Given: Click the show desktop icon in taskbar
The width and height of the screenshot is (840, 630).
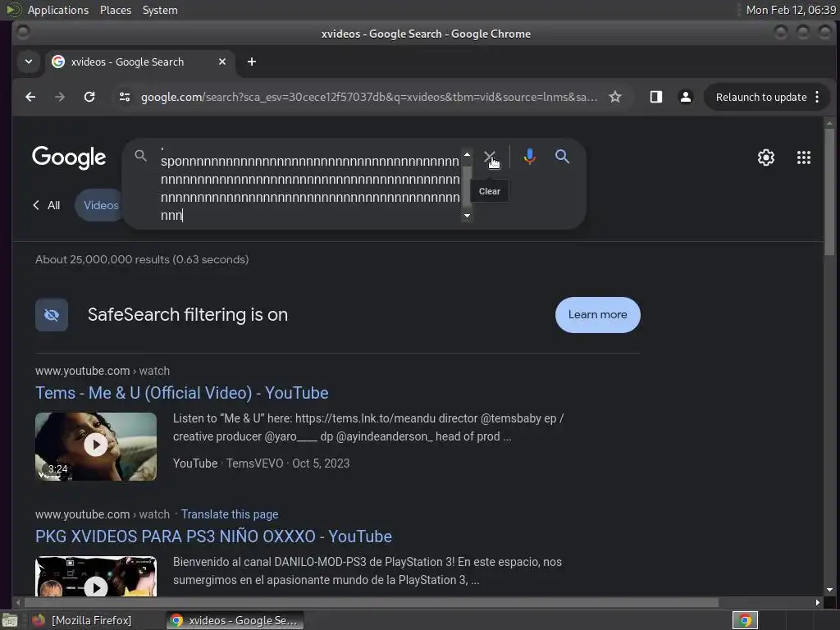Looking at the screenshot, I should coord(10,620).
